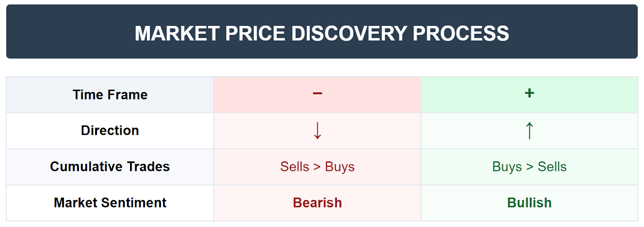Click the word PRICE in the header
Screen dimensions: 644x227
255,33
